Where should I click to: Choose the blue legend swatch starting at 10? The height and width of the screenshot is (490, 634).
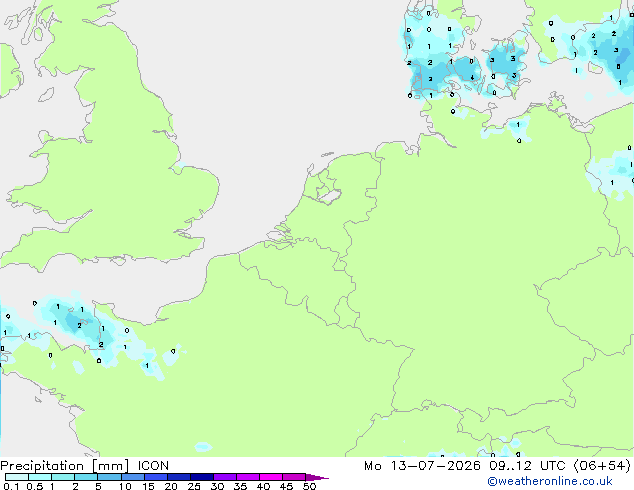tap(132, 477)
